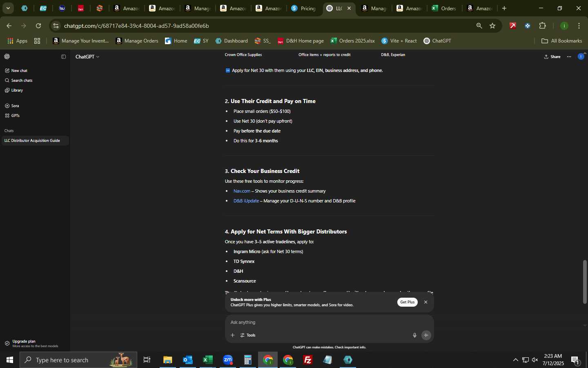Click the taskbar search box
The height and width of the screenshot is (368, 588).
tap(78, 360)
